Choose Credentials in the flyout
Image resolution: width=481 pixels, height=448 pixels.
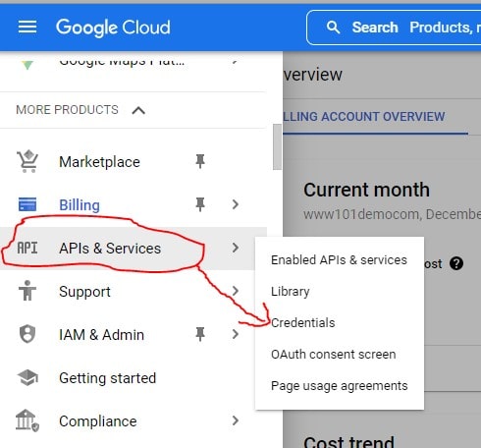[x=303, y=323]
